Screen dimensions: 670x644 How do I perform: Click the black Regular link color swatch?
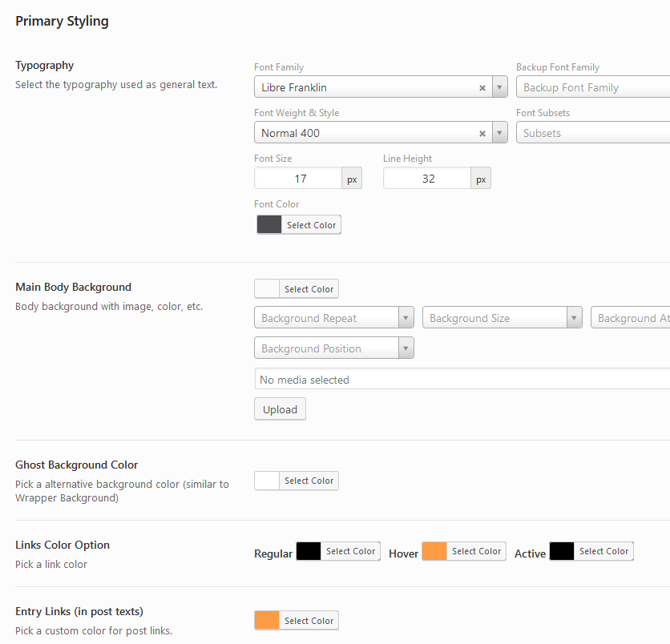click(309, 551)
